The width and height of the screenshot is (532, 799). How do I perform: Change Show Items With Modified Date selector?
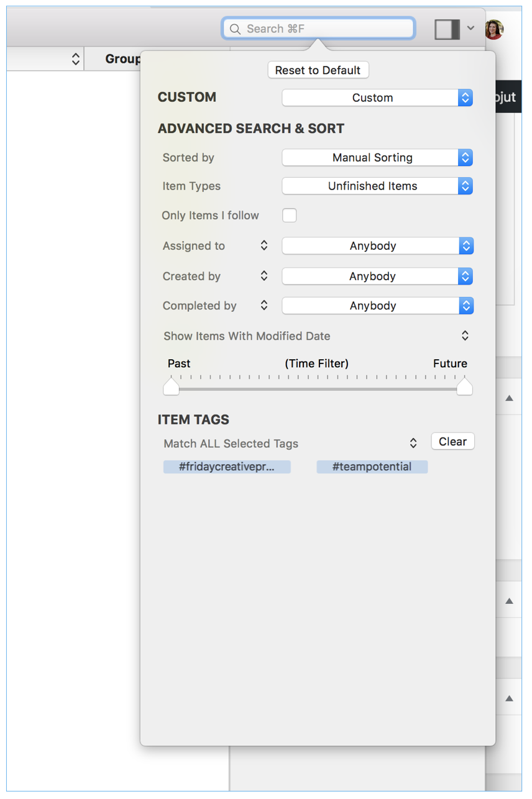(316, 336)
